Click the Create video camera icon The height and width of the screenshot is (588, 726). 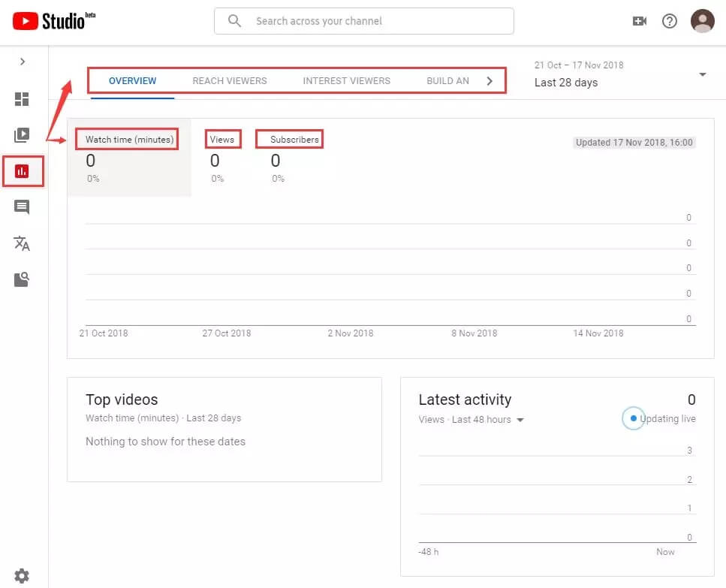[639, 20]
